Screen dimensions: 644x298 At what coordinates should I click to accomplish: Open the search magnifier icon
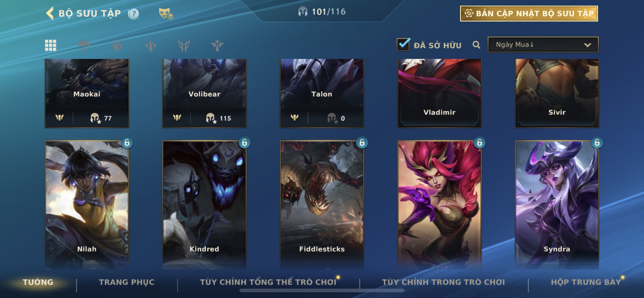click(x=476, y=45)
